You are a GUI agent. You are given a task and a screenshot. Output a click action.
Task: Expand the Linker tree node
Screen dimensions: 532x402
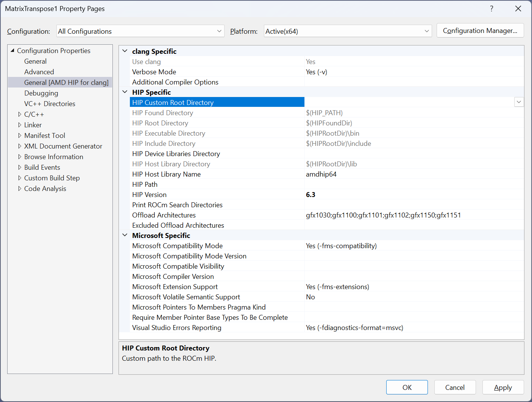pyautogui.click(x=20, y=125)
